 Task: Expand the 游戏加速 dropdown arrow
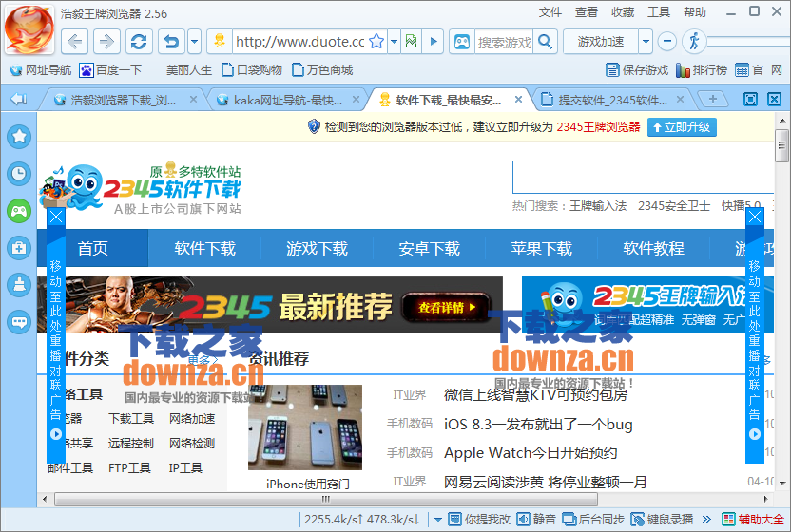click(646, 42)
